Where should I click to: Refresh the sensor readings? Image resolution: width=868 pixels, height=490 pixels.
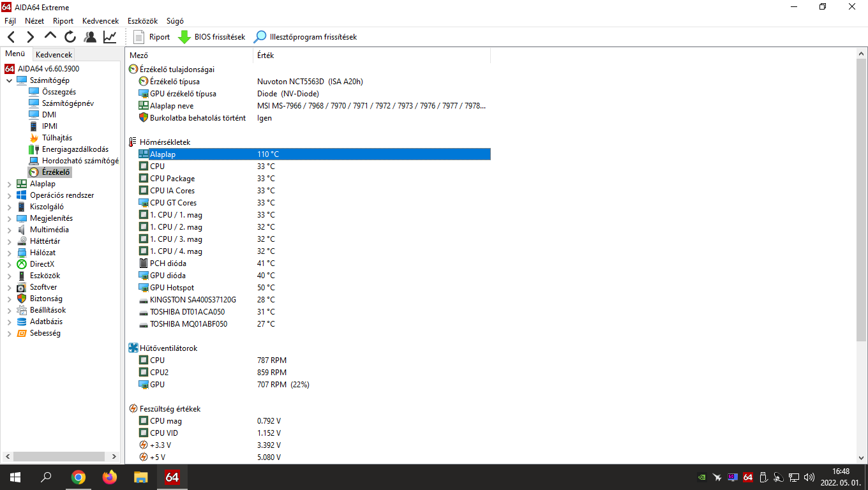[x=70, y=37]
